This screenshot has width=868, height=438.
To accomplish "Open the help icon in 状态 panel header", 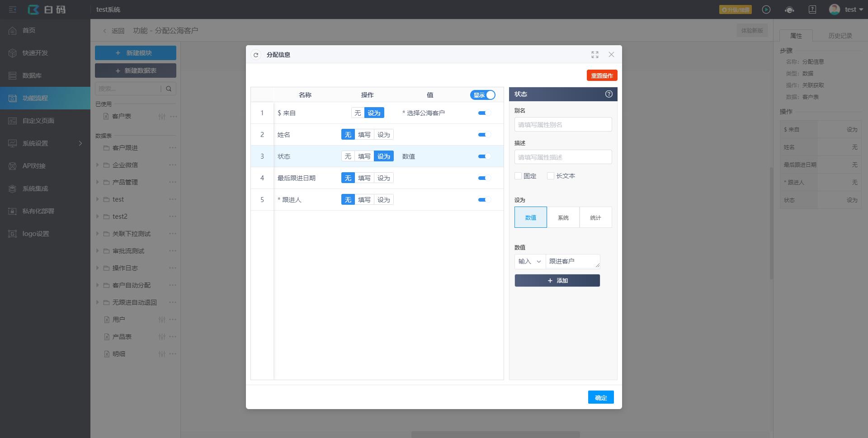I will point(609,94).
